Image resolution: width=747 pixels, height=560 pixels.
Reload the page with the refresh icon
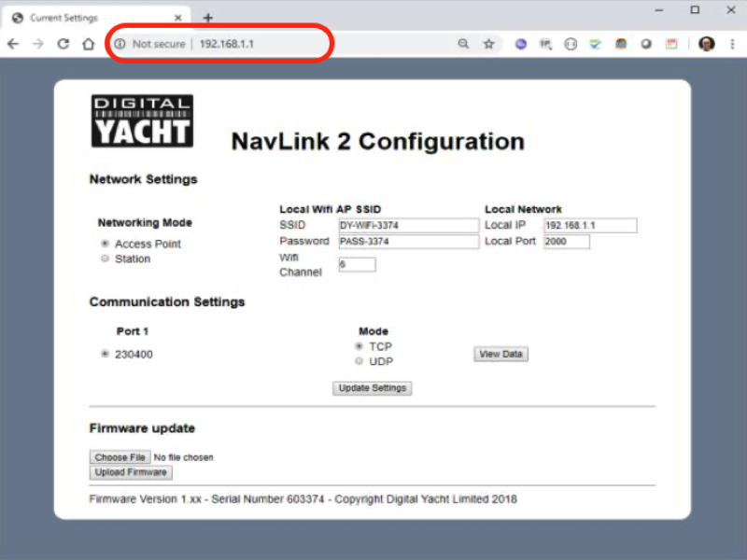(x=63, y=44)
